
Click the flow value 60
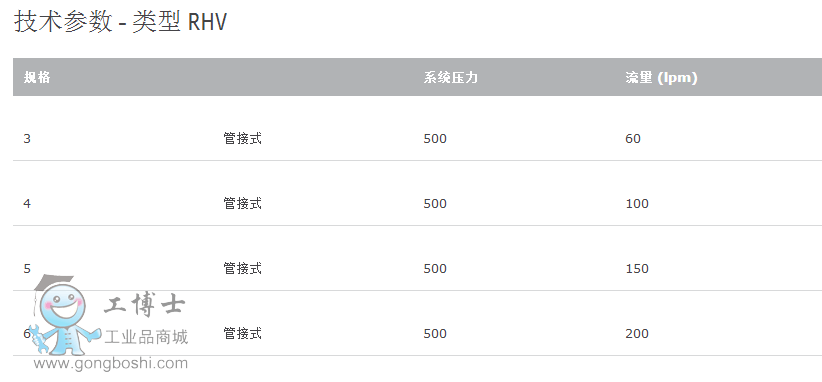point(633,139)
